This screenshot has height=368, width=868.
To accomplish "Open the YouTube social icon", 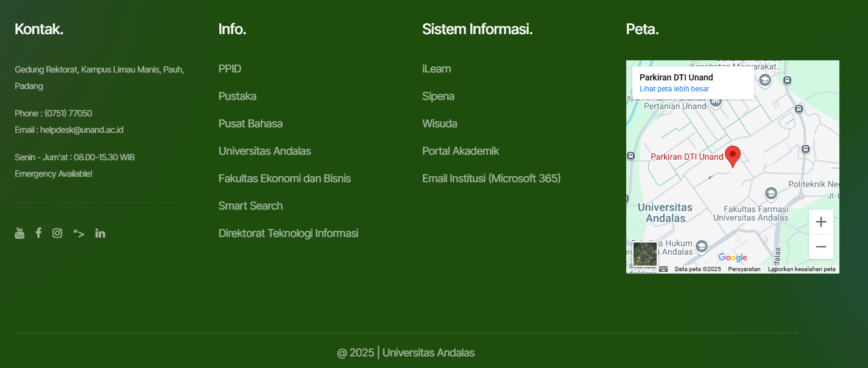I will [19, 233].
